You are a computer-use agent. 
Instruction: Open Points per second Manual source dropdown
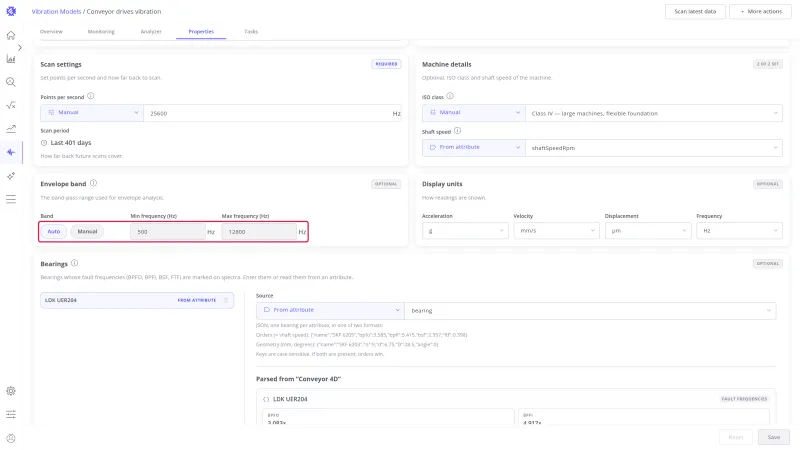click(x=92, y=113)
